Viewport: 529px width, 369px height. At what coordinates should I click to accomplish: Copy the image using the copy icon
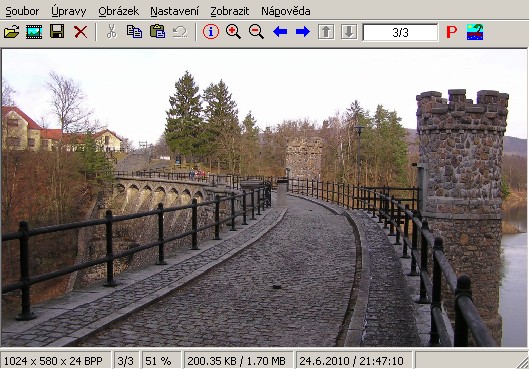coord(134,32)
